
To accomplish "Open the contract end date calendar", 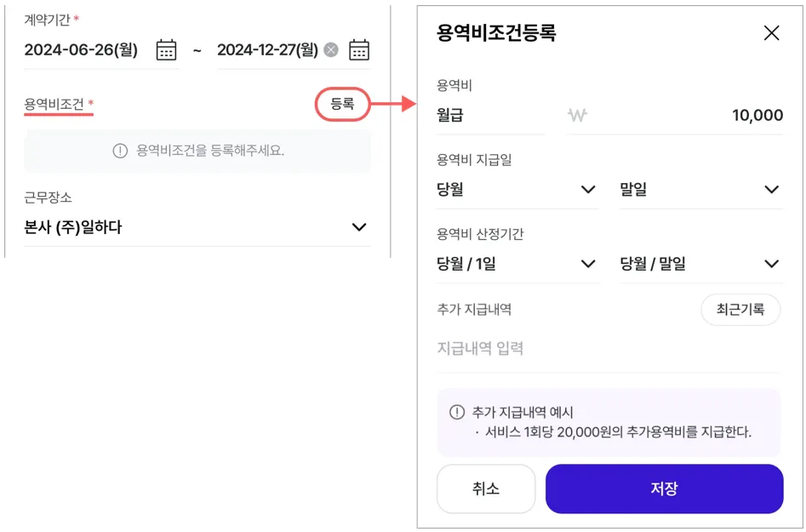I will [359, 50].
